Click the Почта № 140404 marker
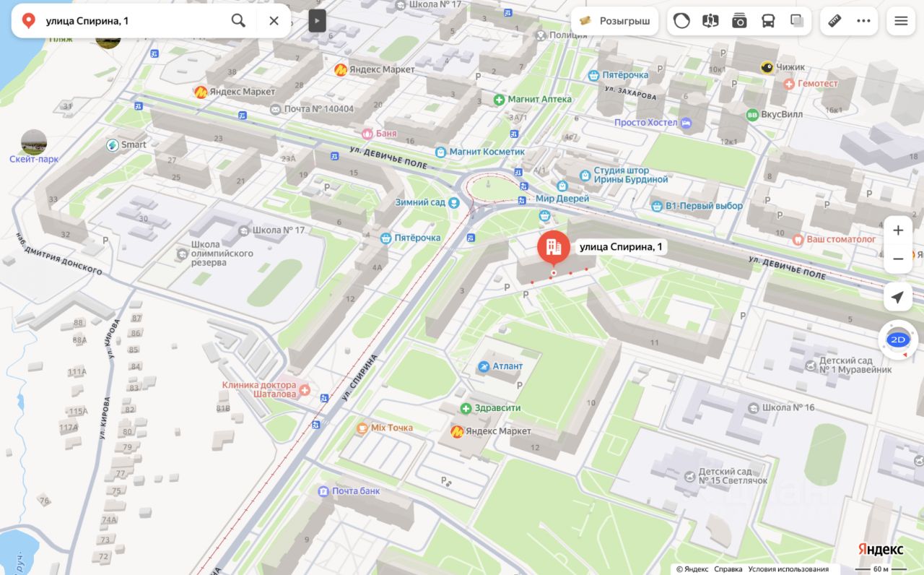 point(275,109)
